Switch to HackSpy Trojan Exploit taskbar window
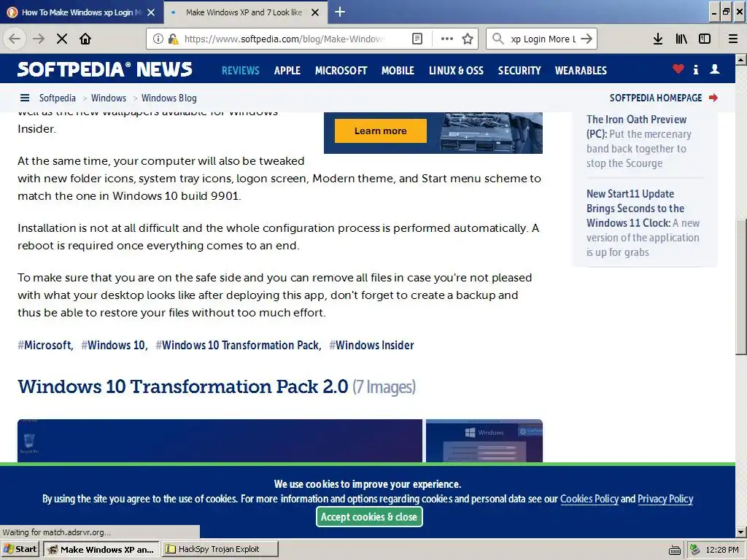This screenshot has width=747, height=560. [220, 549]
